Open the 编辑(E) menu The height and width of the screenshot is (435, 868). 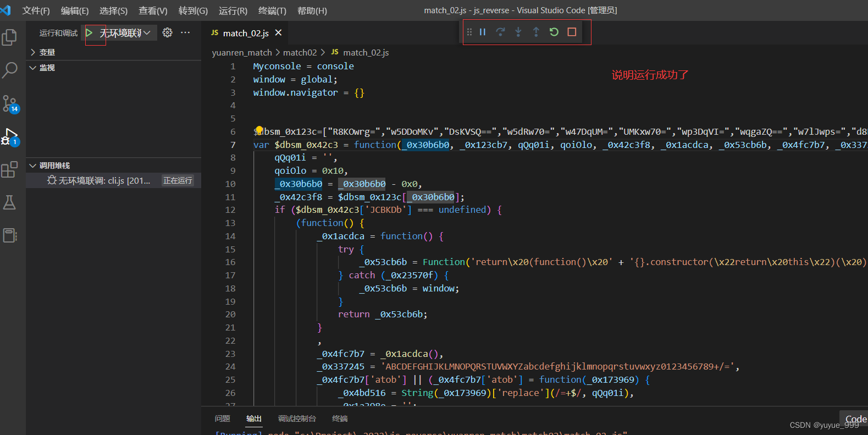point(75,10)
